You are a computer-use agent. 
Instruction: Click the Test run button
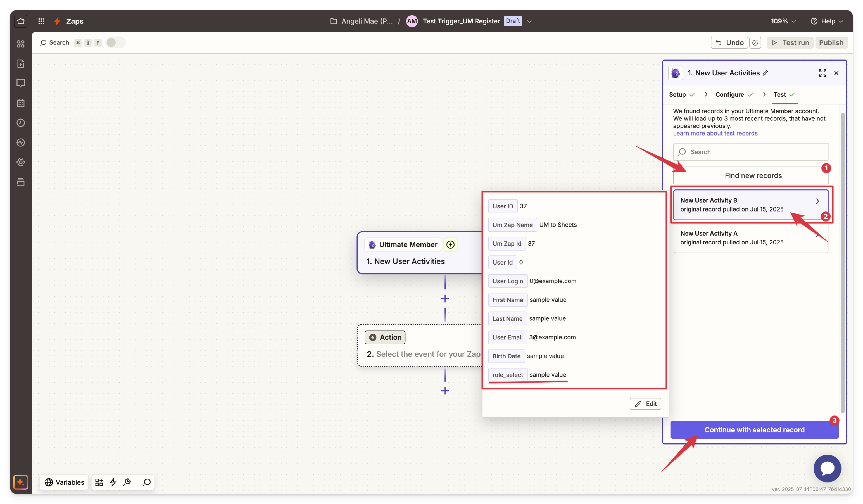tap(790, 43)
